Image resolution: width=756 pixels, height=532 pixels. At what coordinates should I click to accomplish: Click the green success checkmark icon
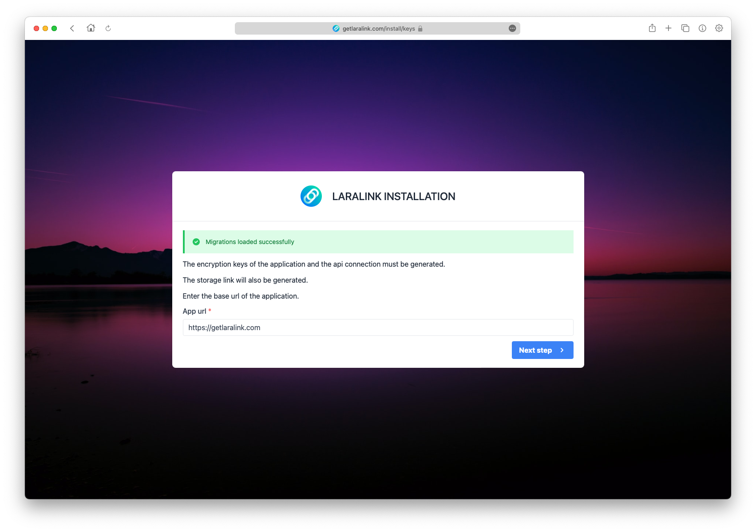196,242
